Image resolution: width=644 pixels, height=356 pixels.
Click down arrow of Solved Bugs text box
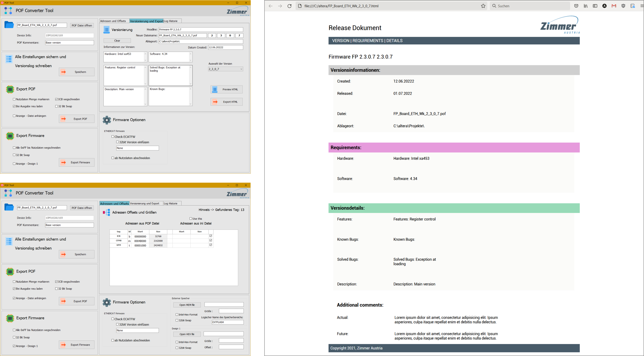(190, 84)
